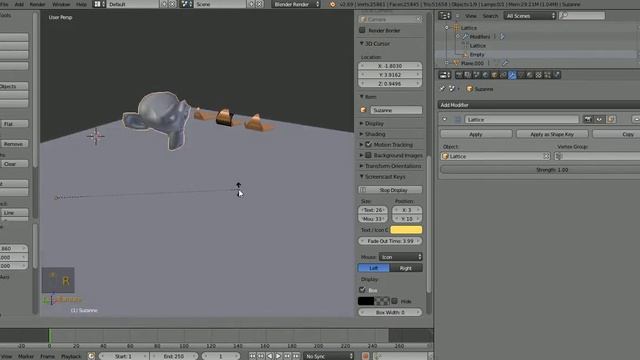Open the Modifiers properties tab wrench icon
The image size is (640, 360).
click(x=512, y=75)
